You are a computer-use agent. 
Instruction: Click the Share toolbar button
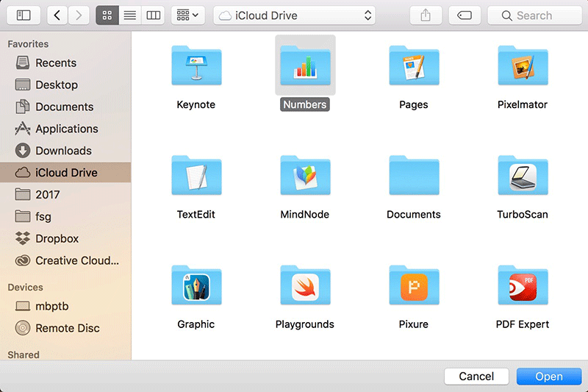pyautogui.click(x=426, y=15)
